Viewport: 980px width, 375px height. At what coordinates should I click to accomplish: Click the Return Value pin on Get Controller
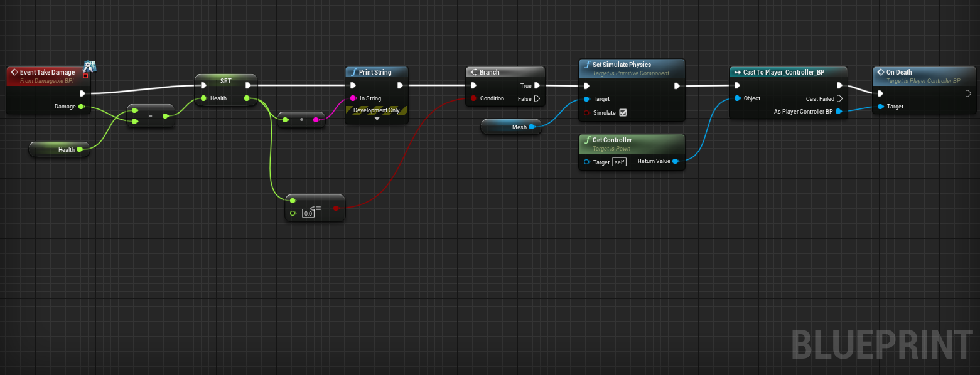[x=675, y=161]
